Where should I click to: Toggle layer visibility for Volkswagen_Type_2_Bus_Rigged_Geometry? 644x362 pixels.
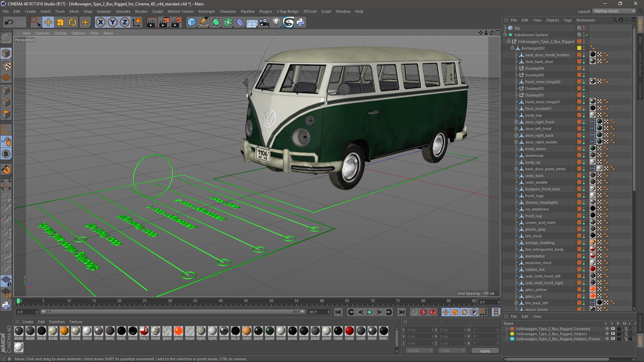click(x=613, y=329)
